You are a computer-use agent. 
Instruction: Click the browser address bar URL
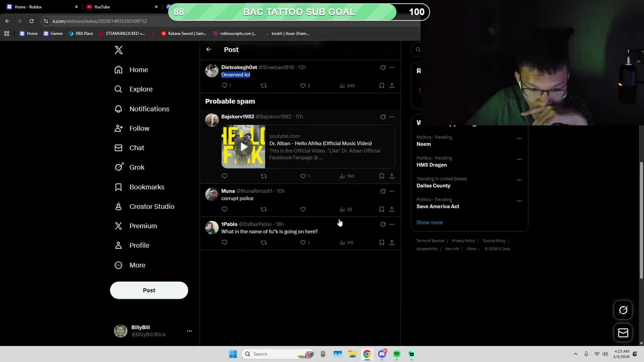pos(100,21)
